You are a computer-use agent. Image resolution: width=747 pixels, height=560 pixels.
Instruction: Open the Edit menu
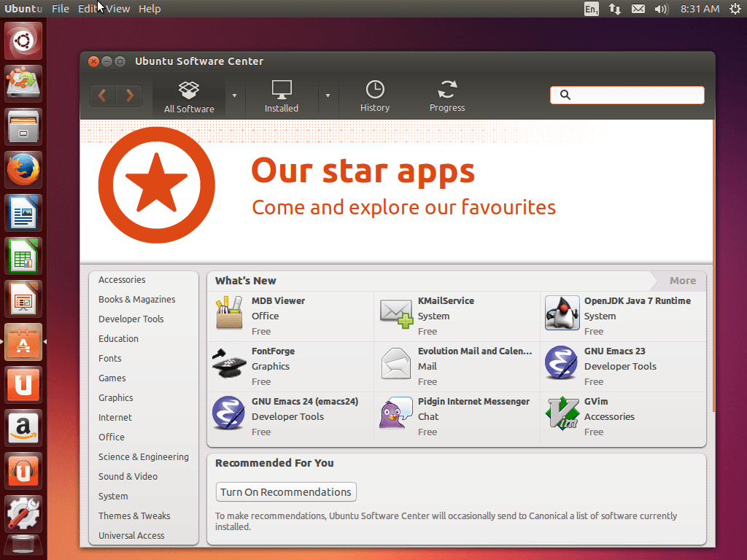pyautogui.click(x=88, y=9)
